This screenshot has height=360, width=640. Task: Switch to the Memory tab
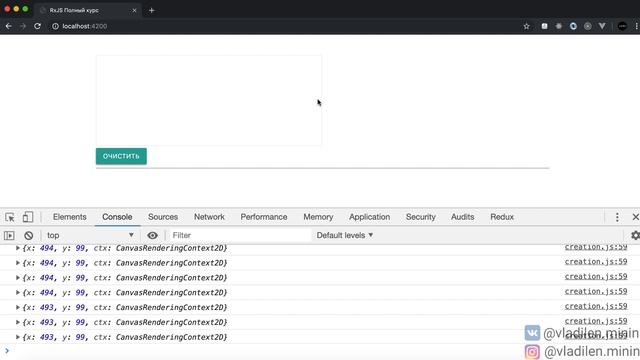pos(318,217)
